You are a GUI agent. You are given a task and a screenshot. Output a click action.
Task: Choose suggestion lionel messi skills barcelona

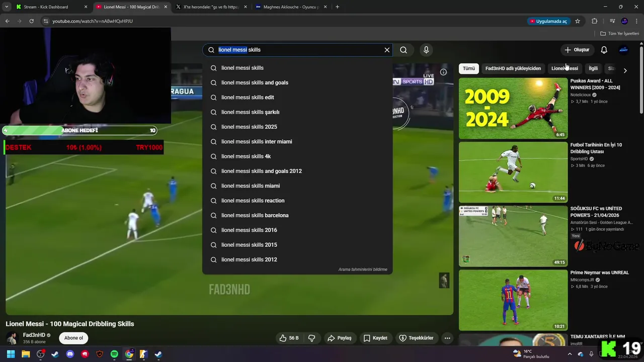[297, 215]
